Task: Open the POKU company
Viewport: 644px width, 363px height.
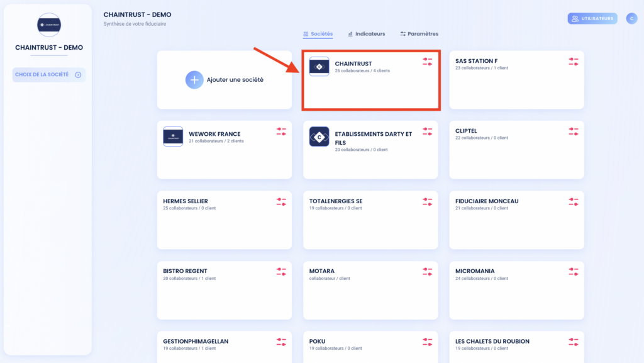Action: (x=317, y=341)
